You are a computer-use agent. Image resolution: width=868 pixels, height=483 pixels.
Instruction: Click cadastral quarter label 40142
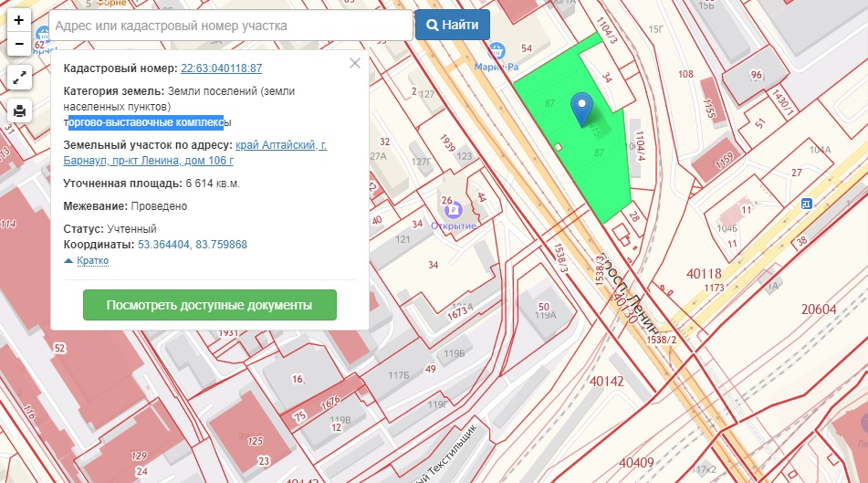(608, 382)
